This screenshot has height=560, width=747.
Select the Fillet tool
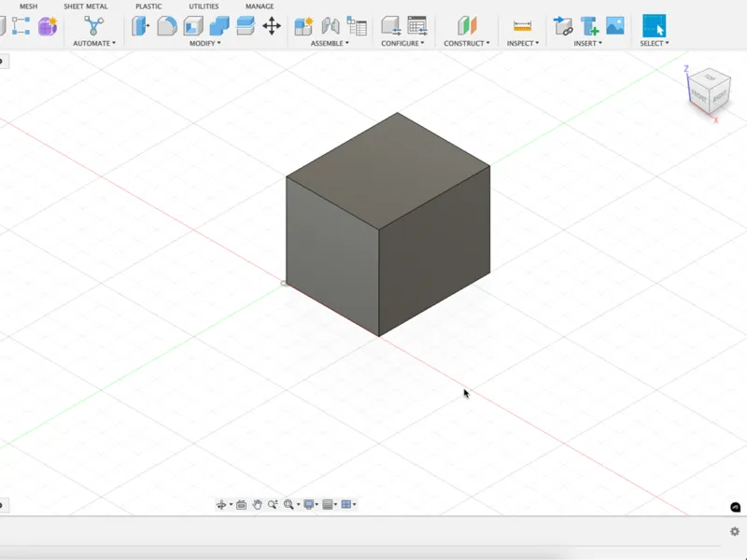[167, 26]
